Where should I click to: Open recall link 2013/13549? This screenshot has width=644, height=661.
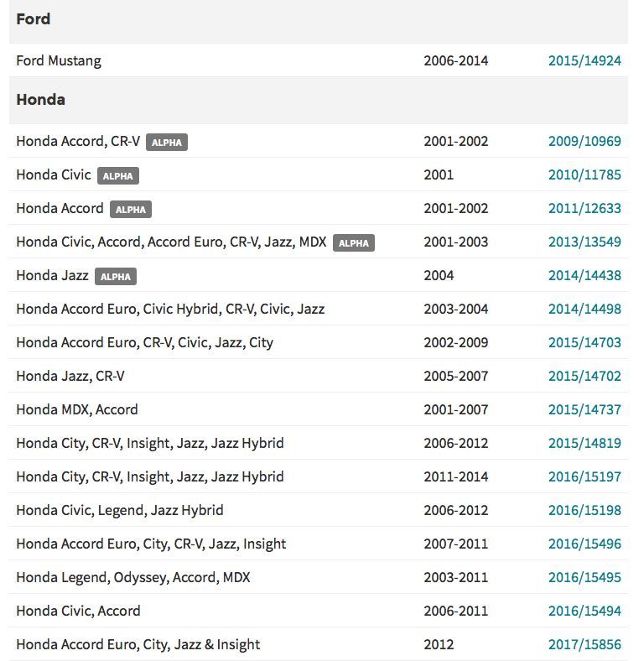point(584,242)
